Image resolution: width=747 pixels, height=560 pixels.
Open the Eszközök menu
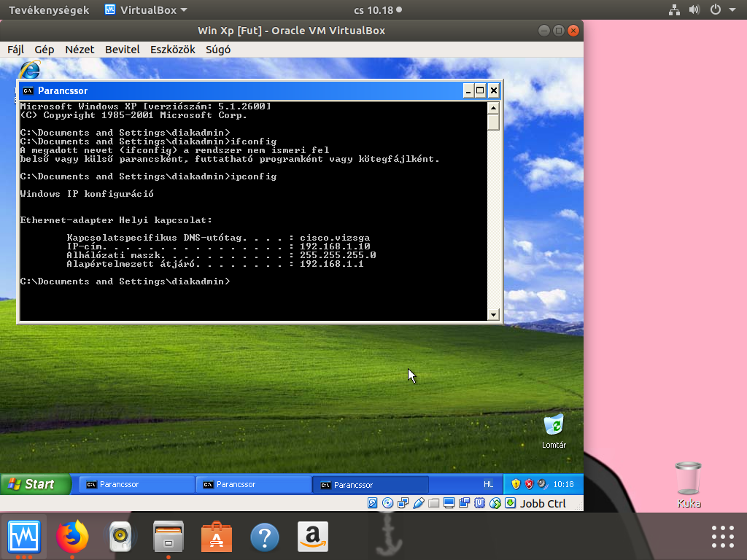[x=173, y=50]
